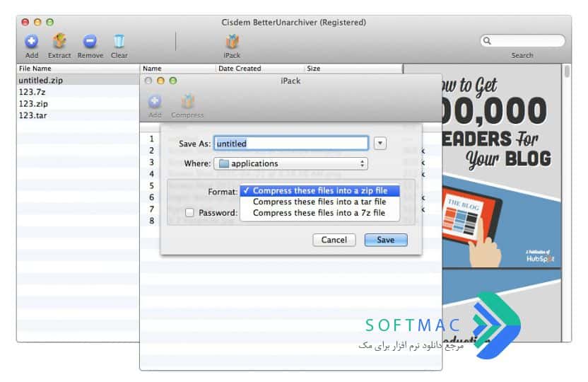Click the Add icon in iPack window
Viewport: 588px width, 382px height.
coord(155,101)
